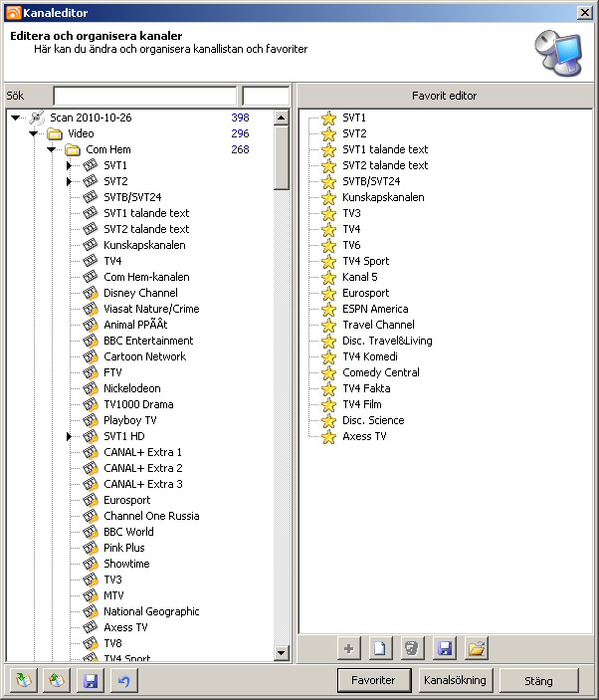Select Disc. Travel&Living in favorites list
This screenshot has height=700, width=599.
coord(387,342)
